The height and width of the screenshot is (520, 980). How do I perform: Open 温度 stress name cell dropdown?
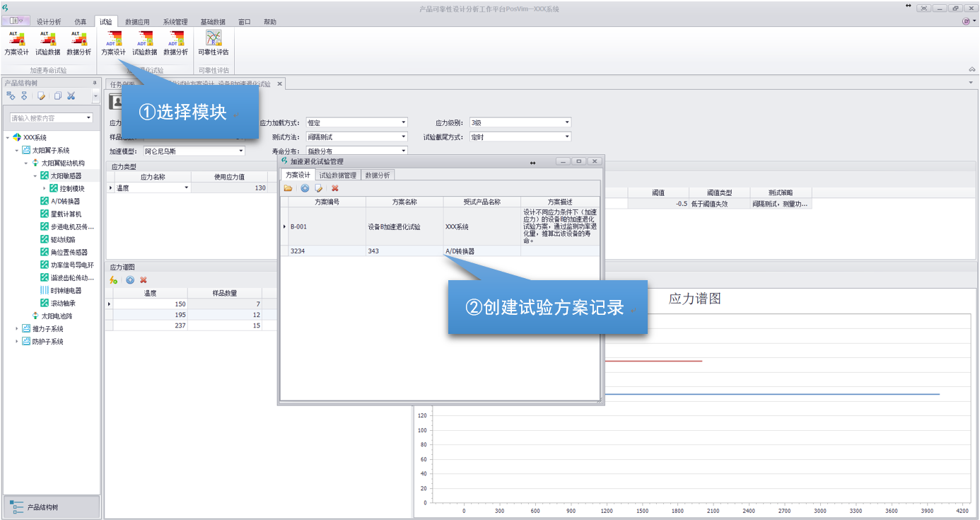[187, 188]
